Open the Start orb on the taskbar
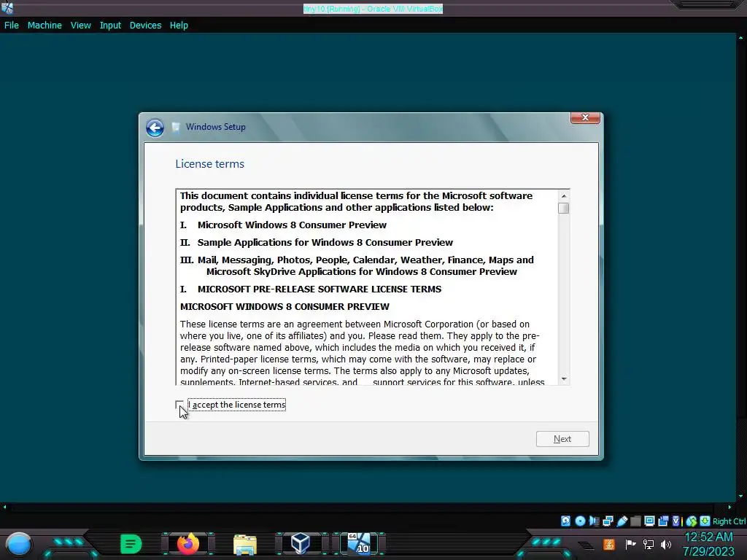Image resolution: width=747 pixels, height=560 pixels. click(x=19, y=544)
